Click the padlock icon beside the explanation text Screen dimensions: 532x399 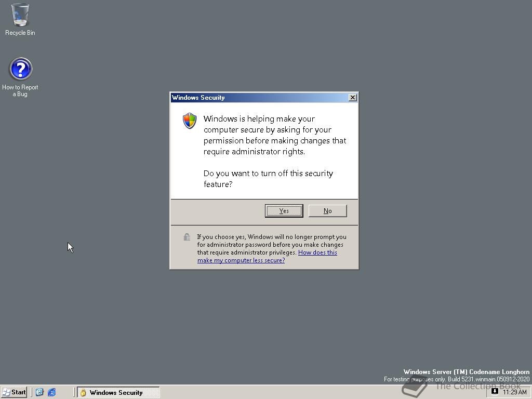pyautogui.click(x=187, y=237)
